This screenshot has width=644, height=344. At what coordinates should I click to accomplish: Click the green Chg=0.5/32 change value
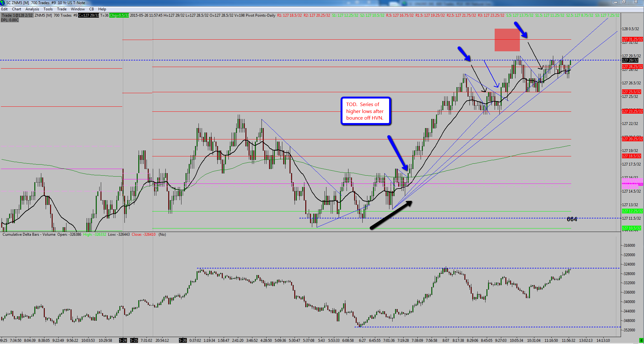119,15
